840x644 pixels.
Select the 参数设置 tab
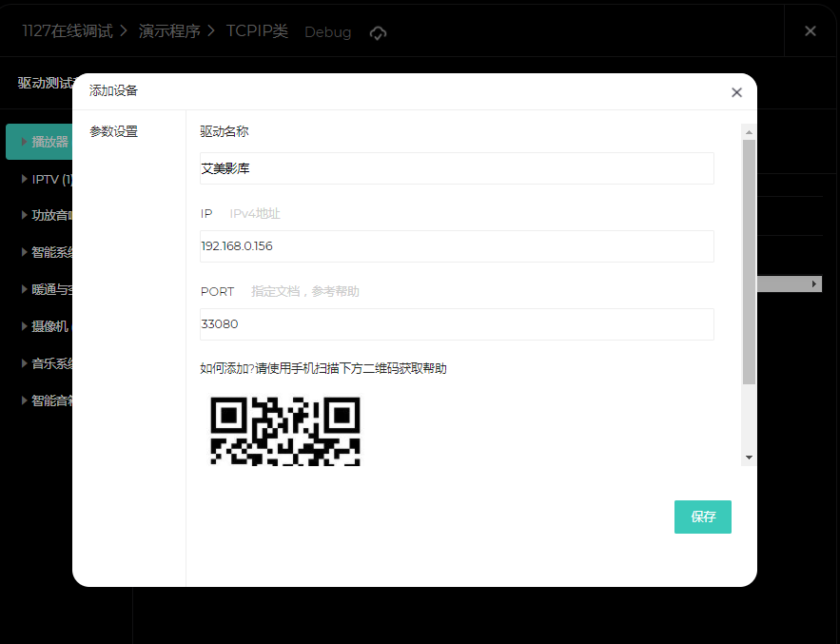(113, 131)
